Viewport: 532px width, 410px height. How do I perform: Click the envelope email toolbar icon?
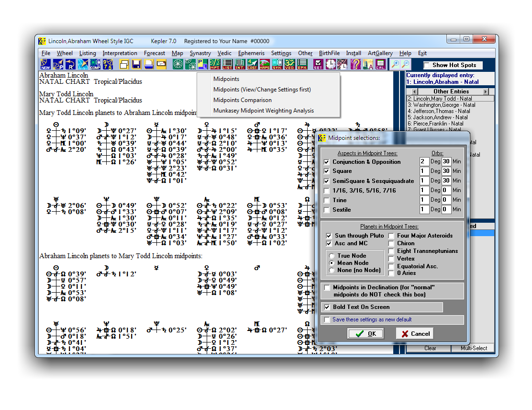click(161, 64)
